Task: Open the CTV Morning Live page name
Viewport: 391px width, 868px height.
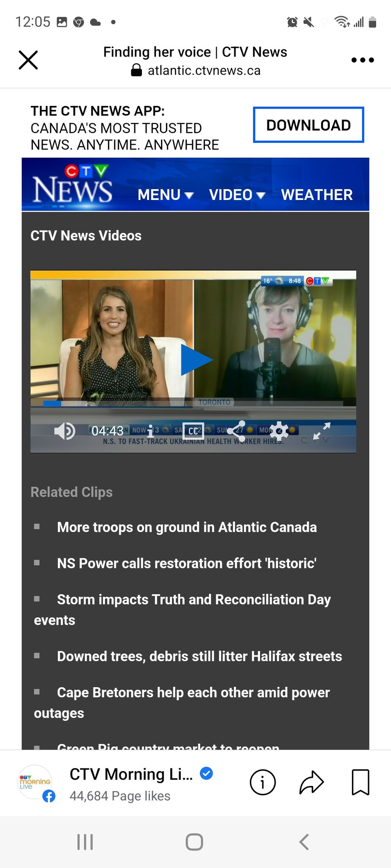Action: click(131, 774)
